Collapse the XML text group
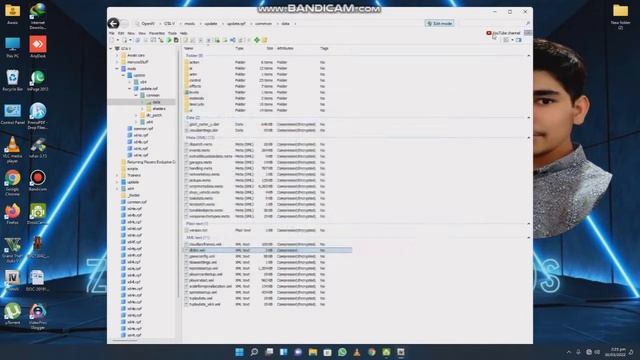 coord(529,238)
